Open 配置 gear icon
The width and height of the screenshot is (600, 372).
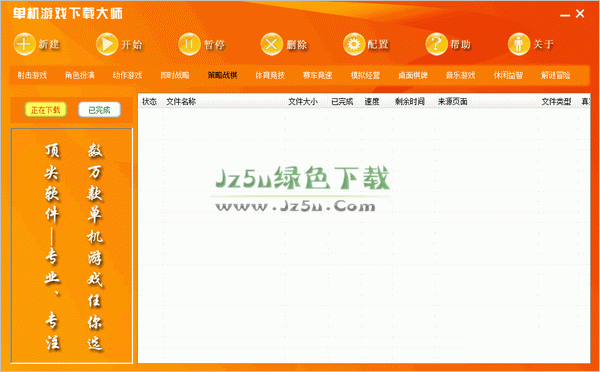tap(354, 44)
